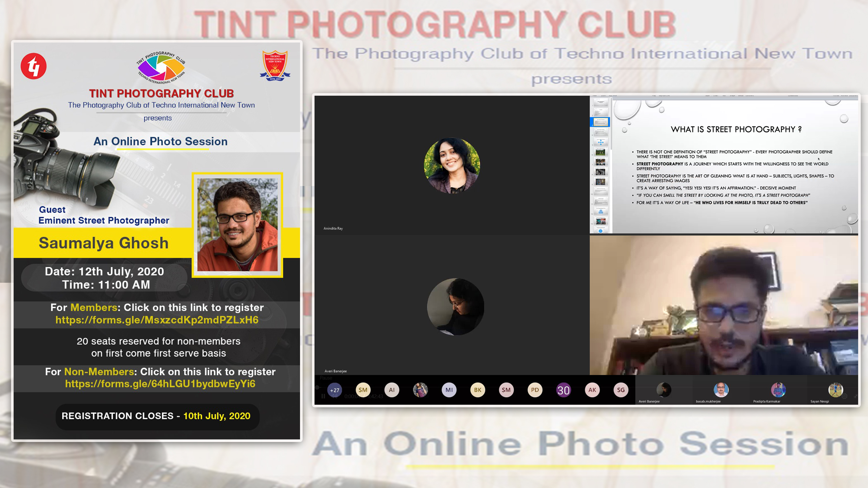Open the members registration forms.gle link
Image resolution: width=868 pixels, height=488 pixels.
(x=157, y=320)
